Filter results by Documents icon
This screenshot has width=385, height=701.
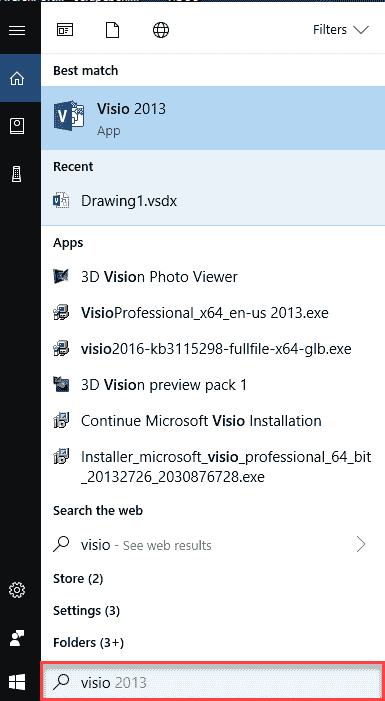[113, 30]
